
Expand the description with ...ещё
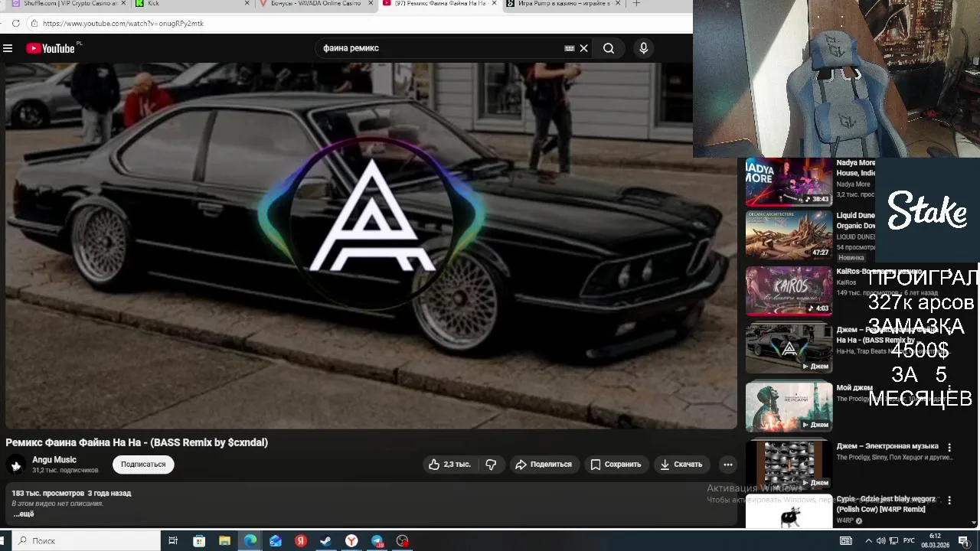click(x=24, y=514)
